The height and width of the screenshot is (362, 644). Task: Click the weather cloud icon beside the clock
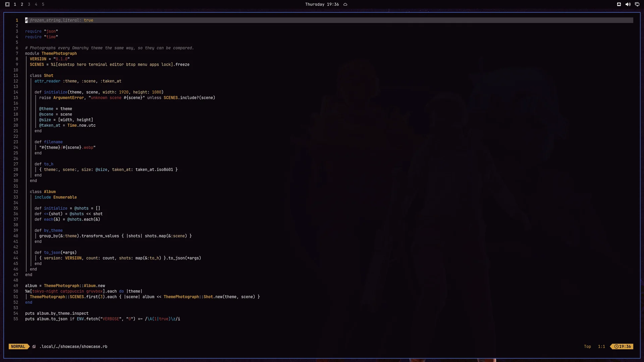tap(345, 4)
